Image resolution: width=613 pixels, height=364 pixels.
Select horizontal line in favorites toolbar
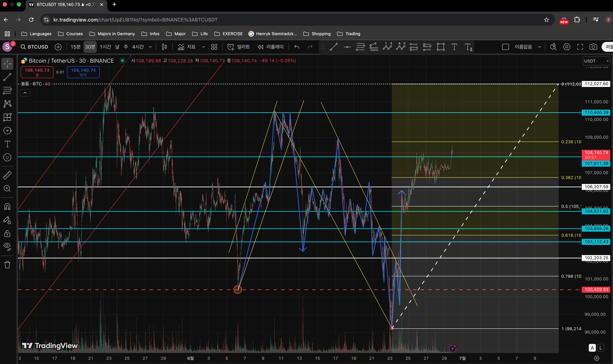pyautogui.click(x=347, y=47)
